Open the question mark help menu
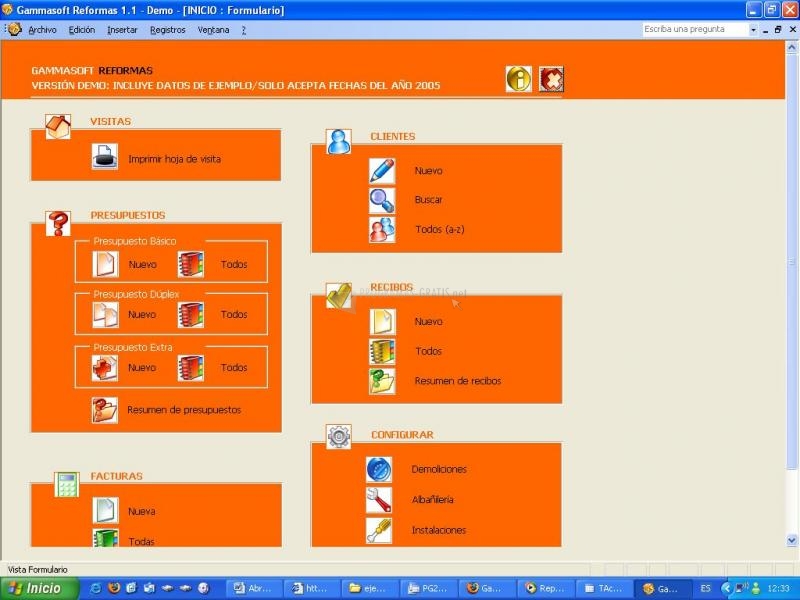800x600 pixels. pyautogui.click(x=243, y=30)
